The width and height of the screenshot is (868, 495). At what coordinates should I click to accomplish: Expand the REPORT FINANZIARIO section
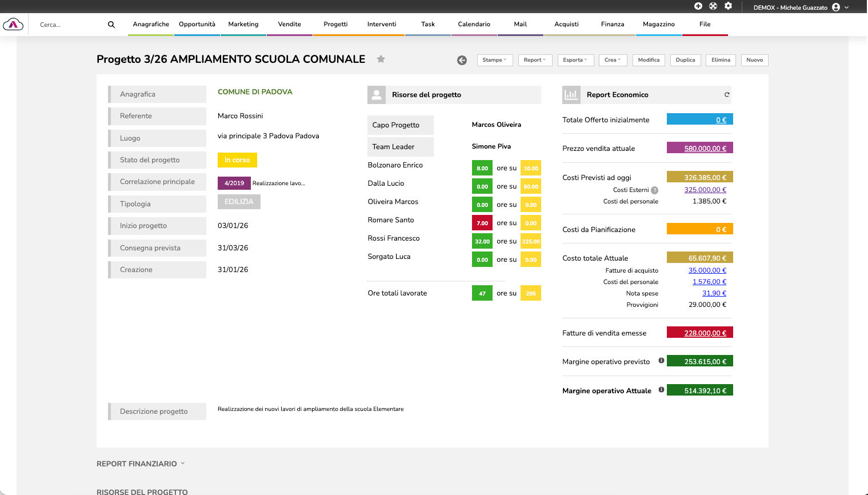(141, 464)
